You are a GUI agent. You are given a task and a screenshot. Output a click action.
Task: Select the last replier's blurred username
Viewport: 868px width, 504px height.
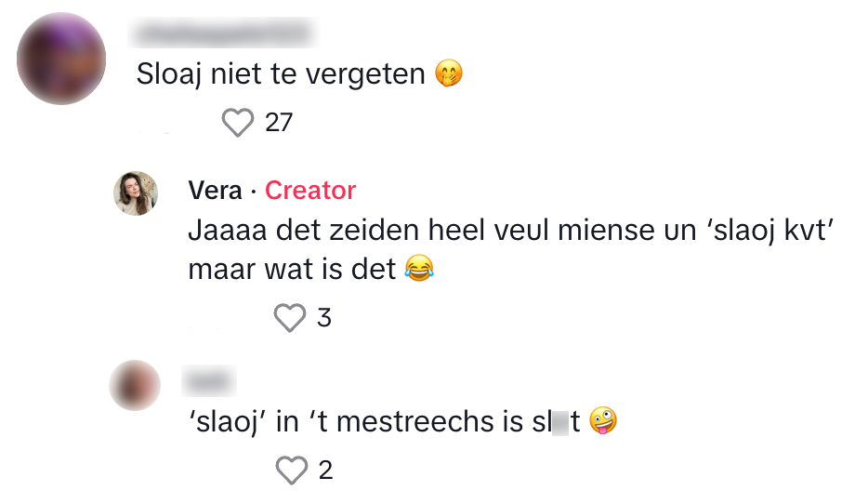(x=211, y=379)
